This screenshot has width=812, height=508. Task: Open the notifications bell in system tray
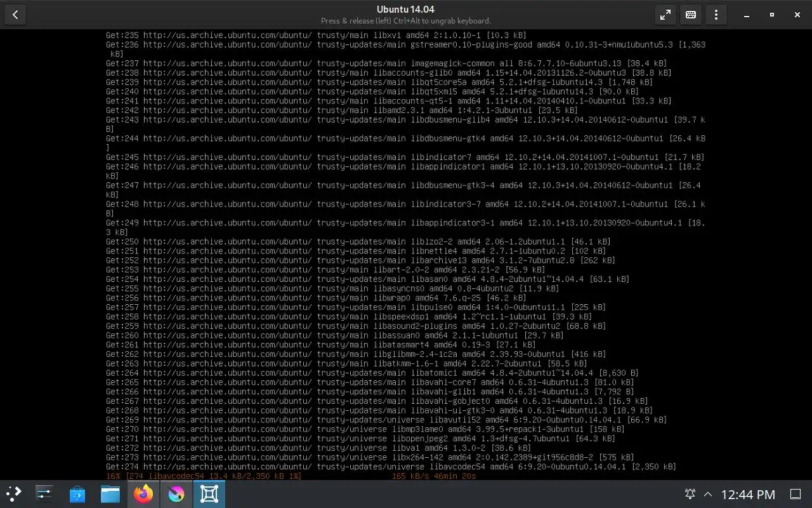(x=690, y=494)
